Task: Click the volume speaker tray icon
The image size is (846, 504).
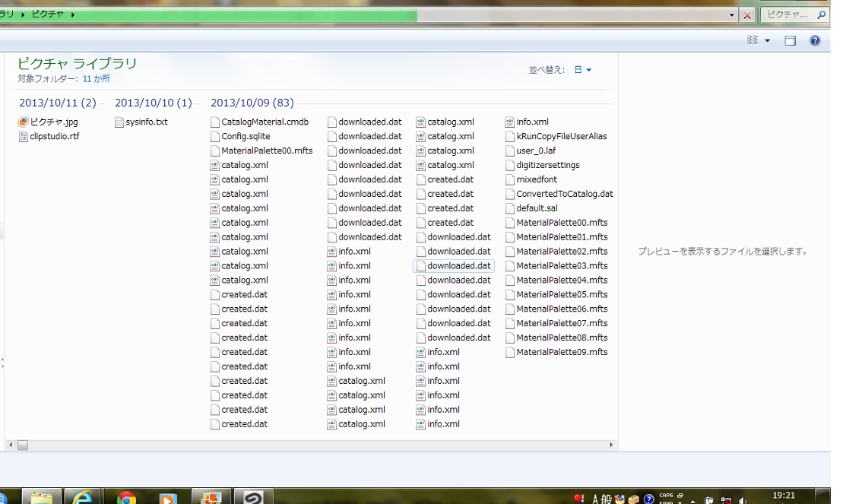Action: [x=742, y=500]
